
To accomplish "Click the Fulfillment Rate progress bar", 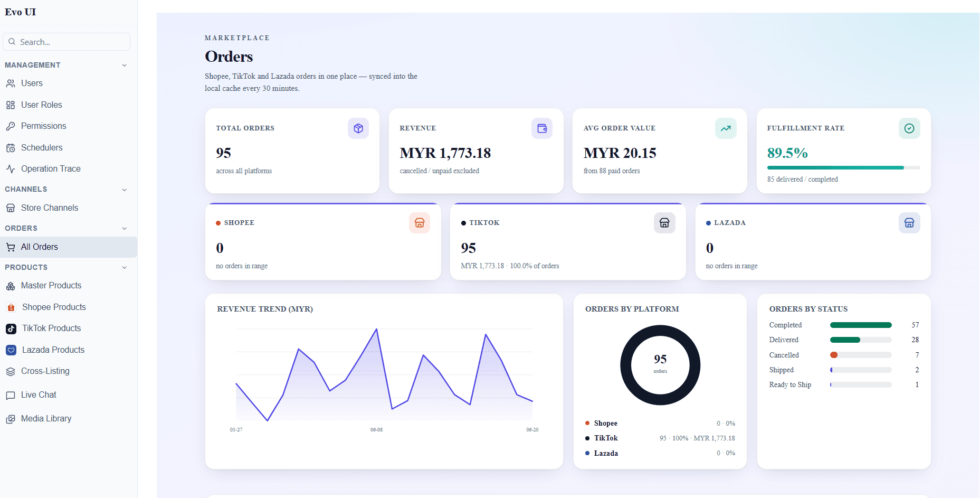I will (x=843, y=168).
